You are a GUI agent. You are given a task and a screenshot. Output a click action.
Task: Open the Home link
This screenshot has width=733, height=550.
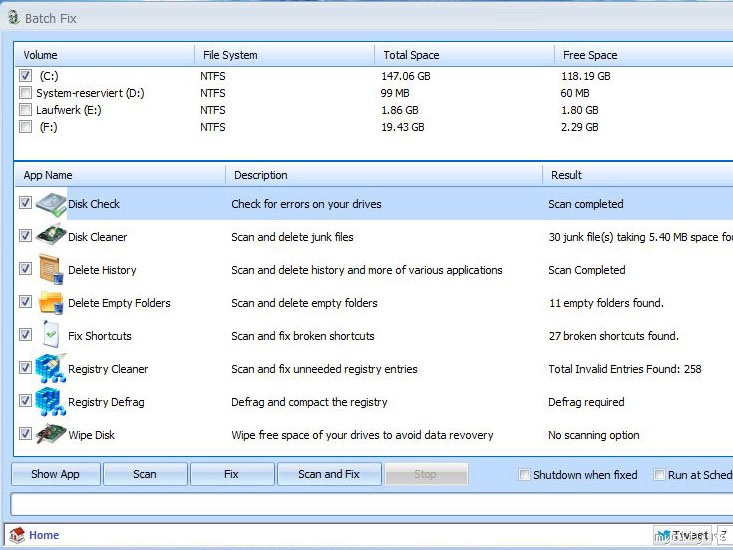tap(44, 535)
